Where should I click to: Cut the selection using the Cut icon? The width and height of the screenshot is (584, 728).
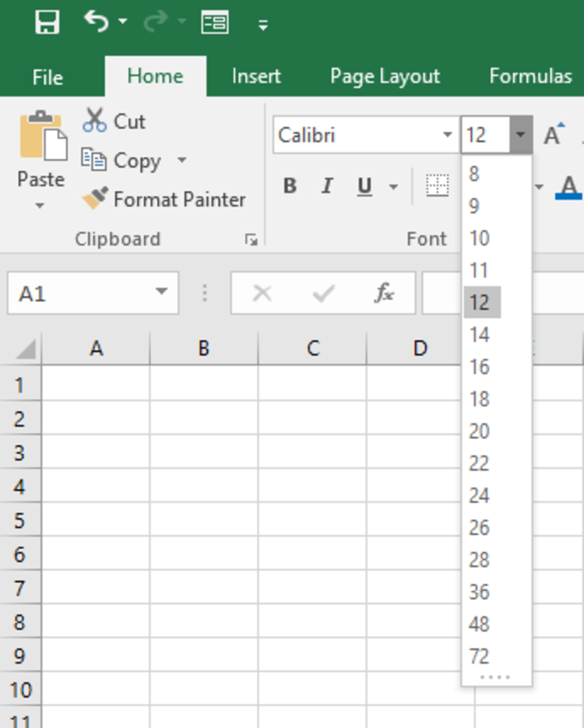tap(95, 120)
